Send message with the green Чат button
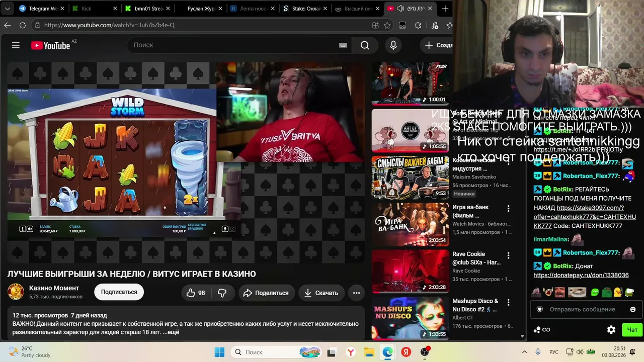The width and height of the screenshot is (644, 362). pos(632,330)
